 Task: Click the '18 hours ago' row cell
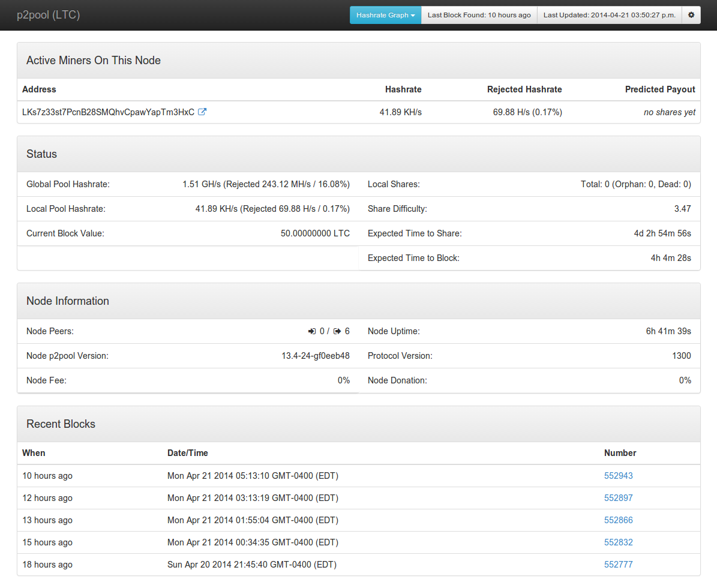tap(47, 565)
